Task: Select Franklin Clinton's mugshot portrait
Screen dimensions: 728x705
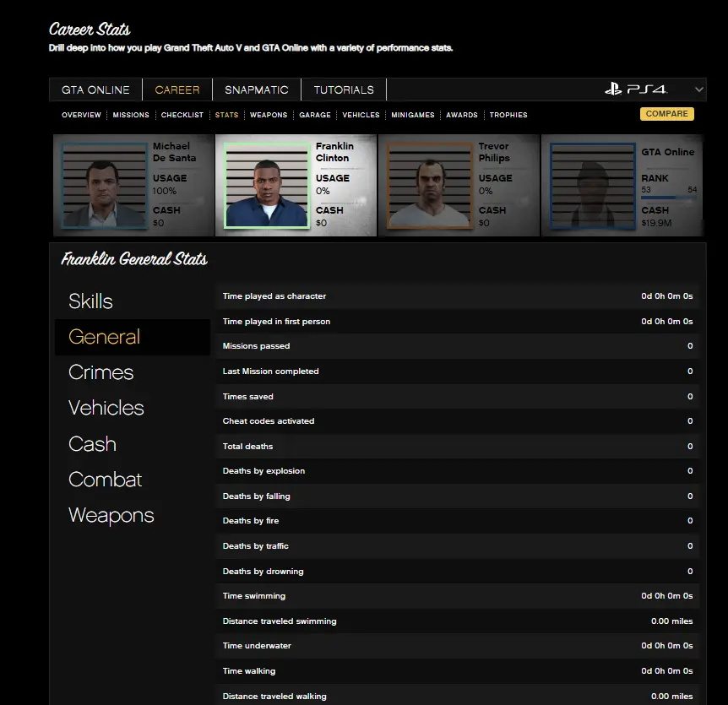Action: coord(267,186)
